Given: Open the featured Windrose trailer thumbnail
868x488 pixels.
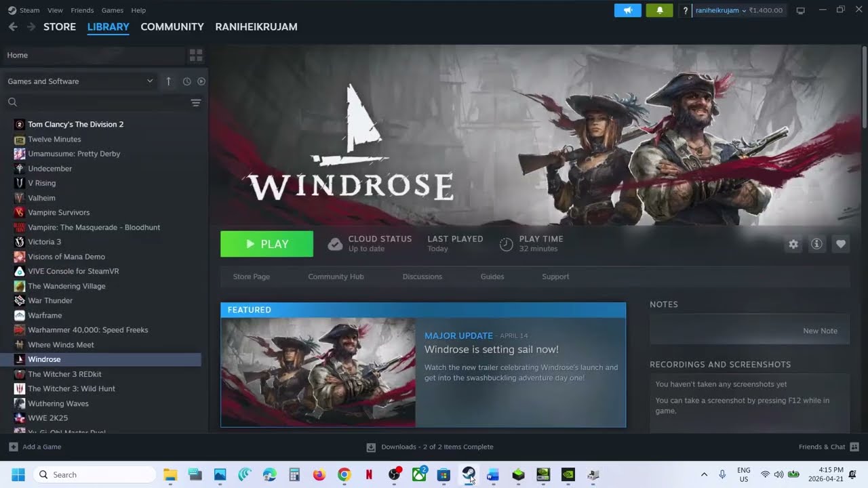Looking at the screenshot, I should [318, 372].
